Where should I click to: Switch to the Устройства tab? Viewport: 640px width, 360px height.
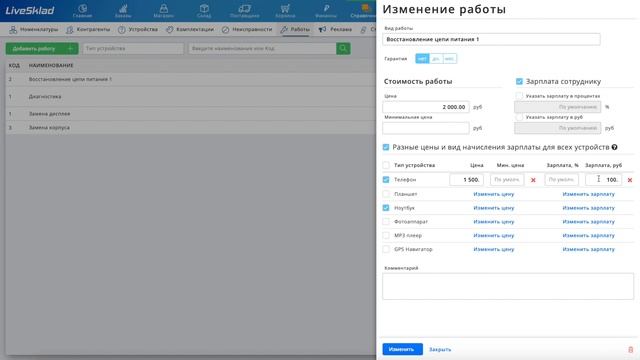pos(138,29)
